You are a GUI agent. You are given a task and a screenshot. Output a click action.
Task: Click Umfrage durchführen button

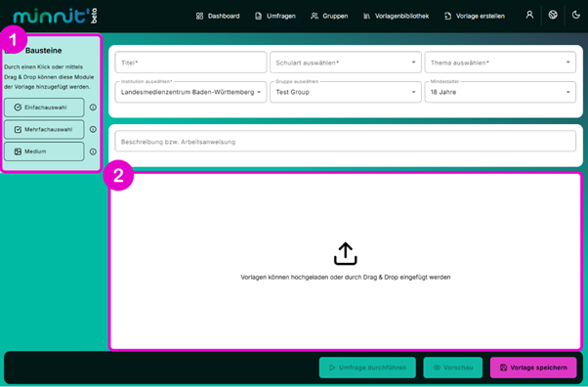pyautogui.click(x=367, y=367)
